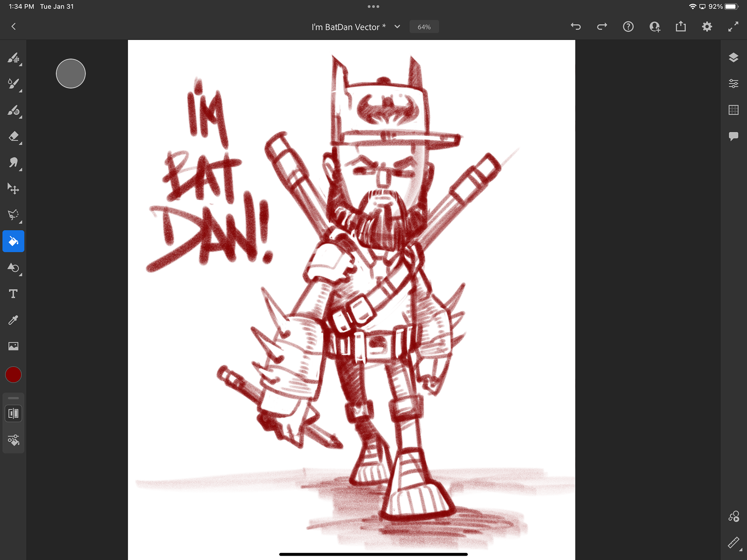Open fill tool settings
The image size is (747, 560).
point(13,440)
